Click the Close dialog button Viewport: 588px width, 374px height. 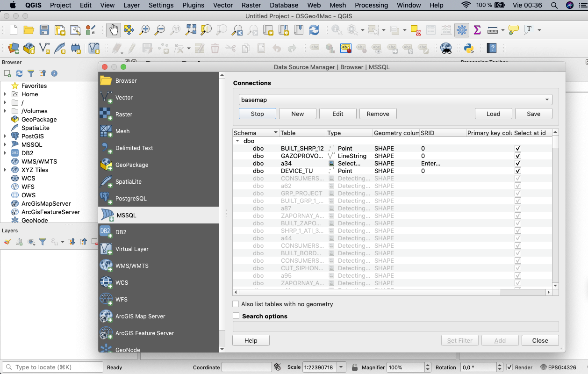point(540,340)
